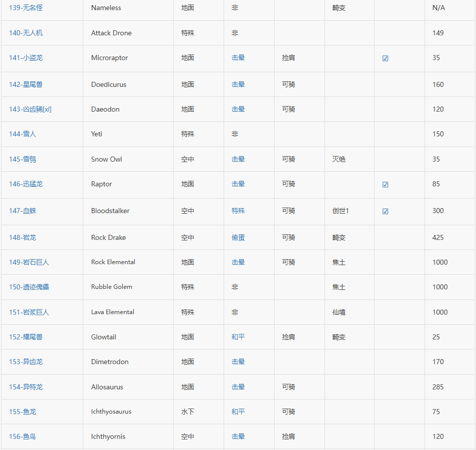Toggle the checkbox in Raptor row

pyautogui.click(x=385, y=184)
